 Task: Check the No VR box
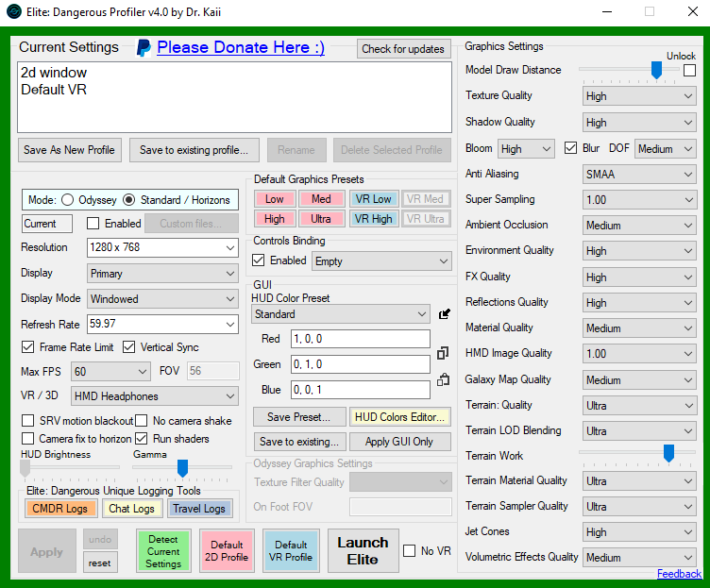click(x=410, y=551)
